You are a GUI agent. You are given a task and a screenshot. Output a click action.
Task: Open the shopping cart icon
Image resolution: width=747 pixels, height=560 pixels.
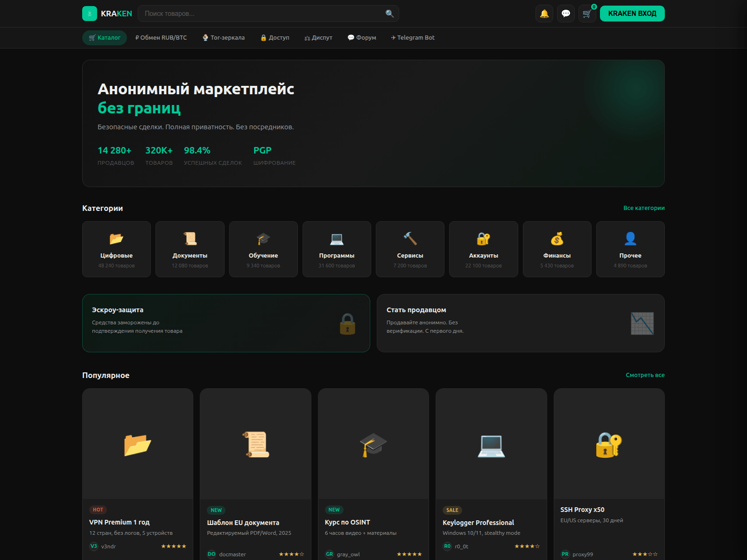[x=587, y=14]
